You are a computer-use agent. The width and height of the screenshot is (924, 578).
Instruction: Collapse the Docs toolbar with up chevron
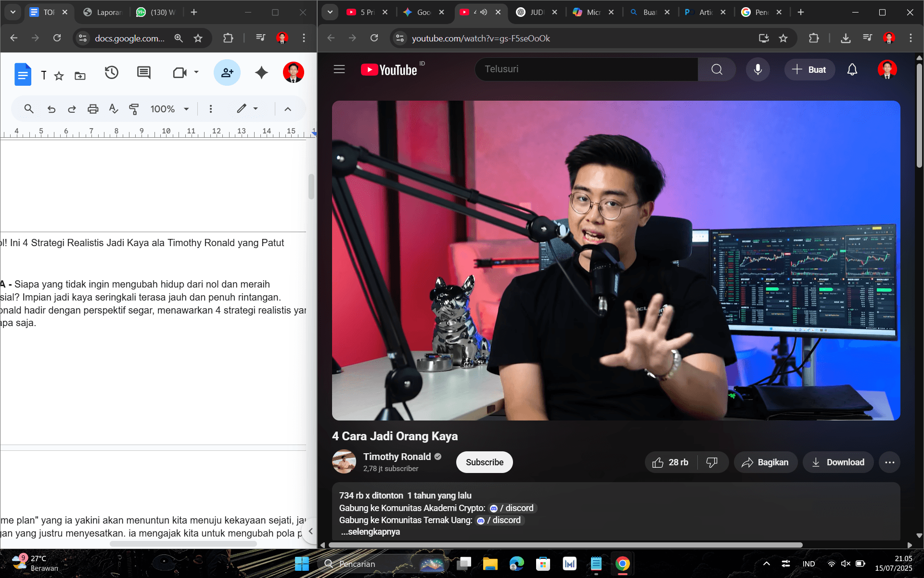point(288,109)
